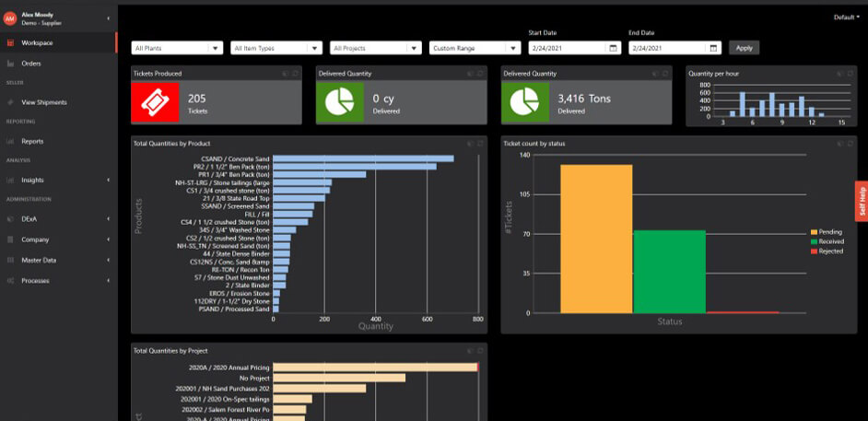Click the pie chart icon for Tons delivered

(x=524, y=102)
